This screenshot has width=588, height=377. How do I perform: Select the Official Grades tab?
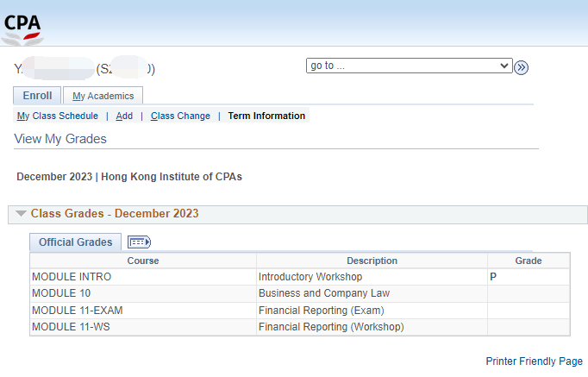75,242
